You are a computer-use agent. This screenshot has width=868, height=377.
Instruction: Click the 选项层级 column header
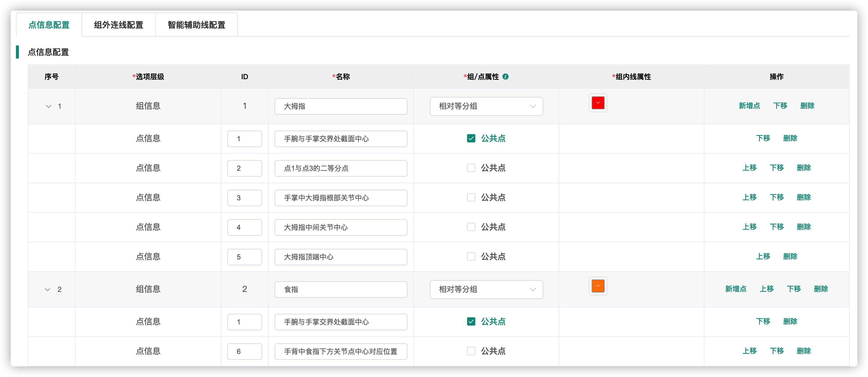pyautogui.click(x=148, y=77)
